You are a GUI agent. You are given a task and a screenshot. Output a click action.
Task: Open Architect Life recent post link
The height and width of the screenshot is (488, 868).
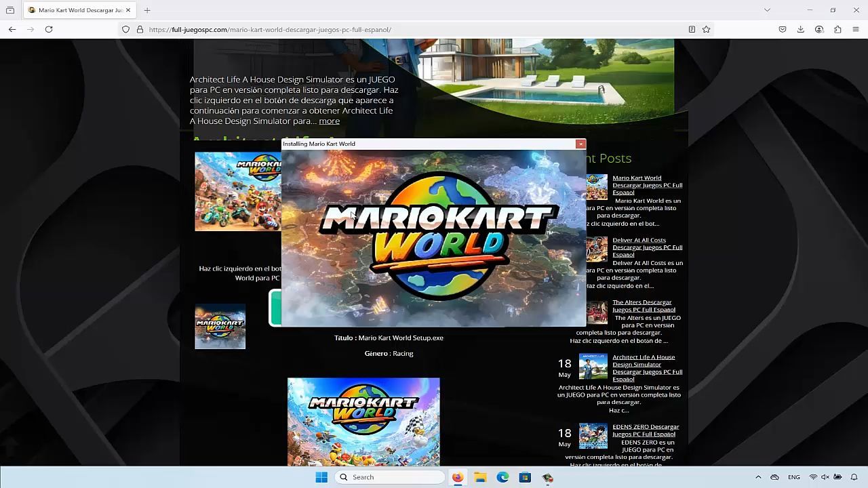[647, 368]
